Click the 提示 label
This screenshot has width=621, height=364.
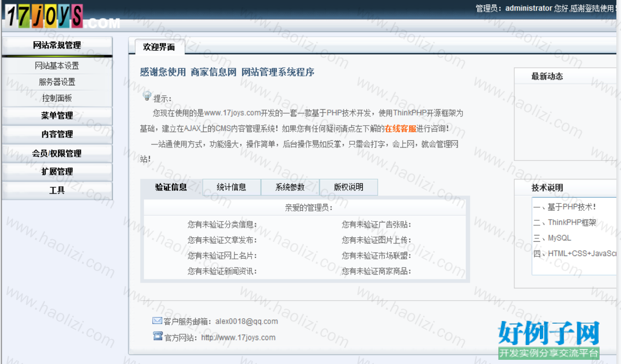point(162,99)
